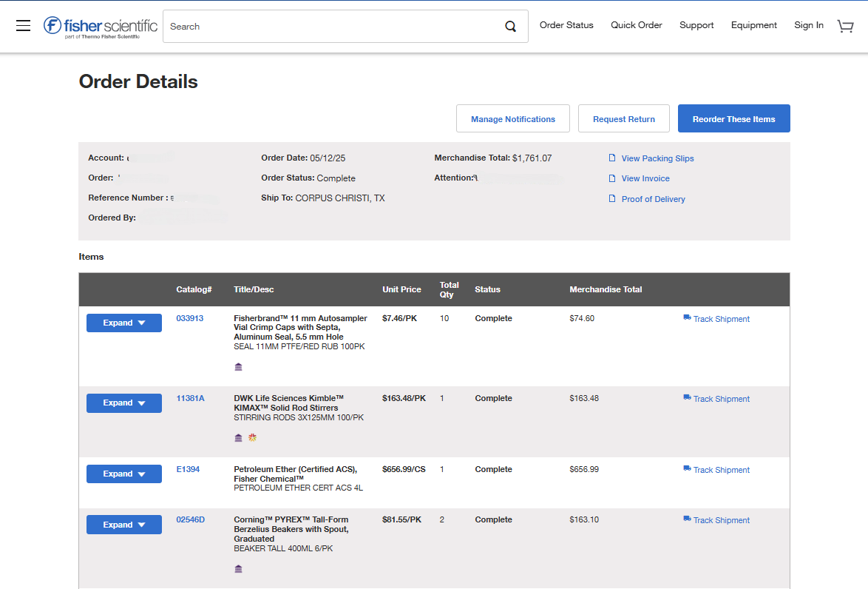The width and height of the screenshot is (868, 589).
Task: Click the purple institution icon under the vial caps item
Action: [x=238, y=366]
